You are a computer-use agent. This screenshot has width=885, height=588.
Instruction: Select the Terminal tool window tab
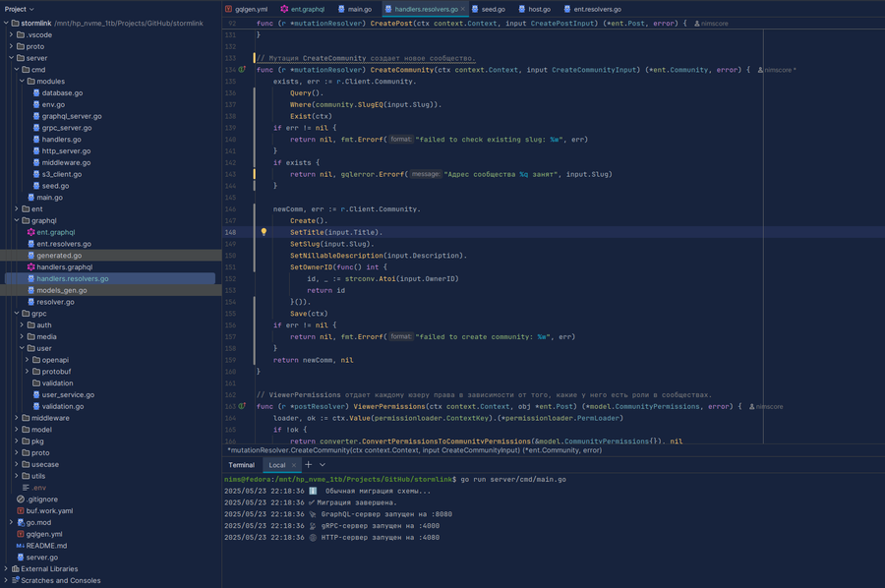click(x=242, y=465)
